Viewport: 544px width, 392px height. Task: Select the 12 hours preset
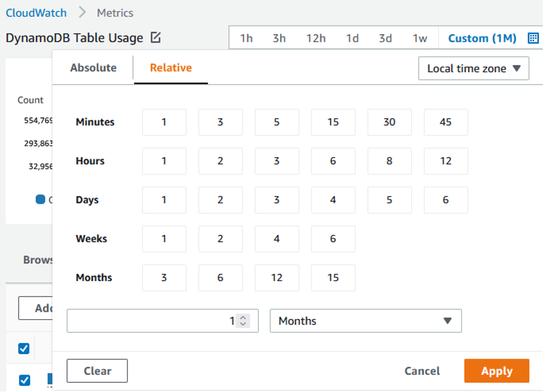pos(445,161)
